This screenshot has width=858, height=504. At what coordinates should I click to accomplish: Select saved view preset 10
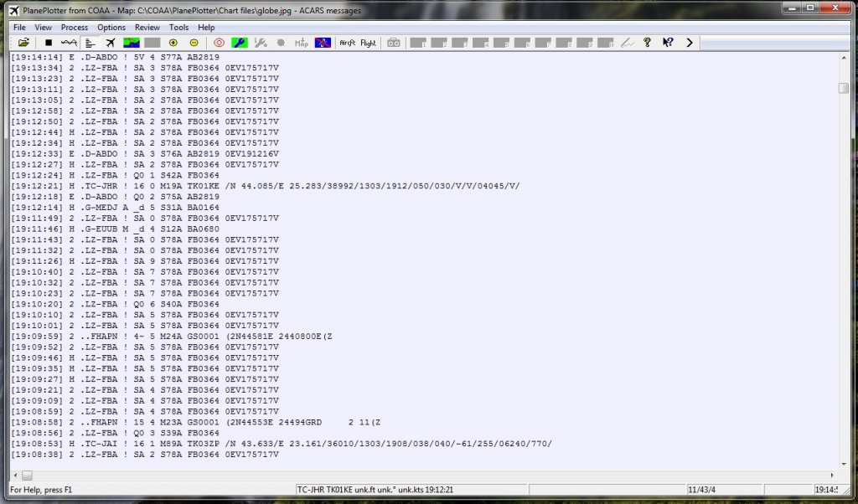tap(605, 43)
